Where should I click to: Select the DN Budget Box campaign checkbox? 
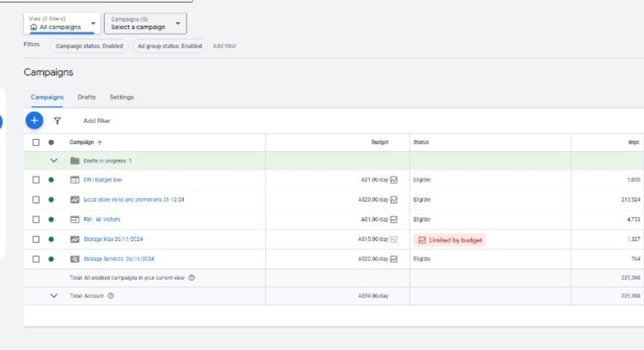point(36,180)
